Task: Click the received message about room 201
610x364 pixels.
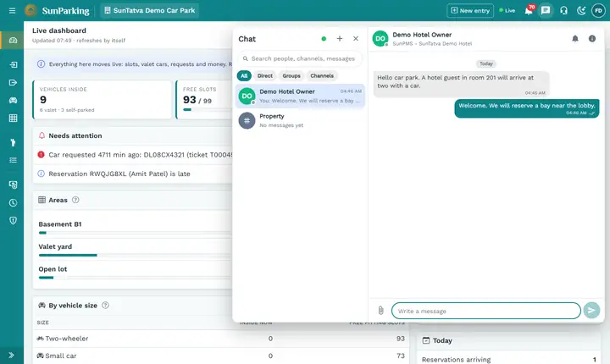Action: coord(462,84)
